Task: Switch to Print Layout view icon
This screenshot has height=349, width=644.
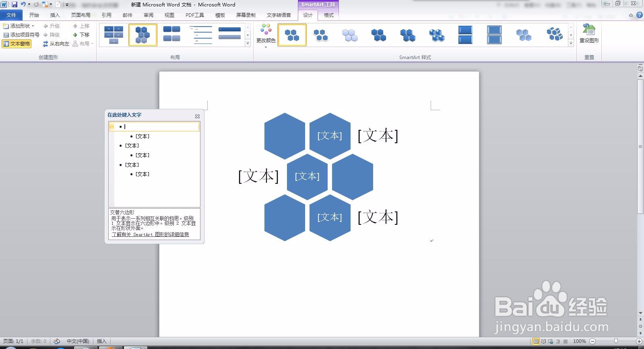Action: pyautogui.click(x=536, y=341)
